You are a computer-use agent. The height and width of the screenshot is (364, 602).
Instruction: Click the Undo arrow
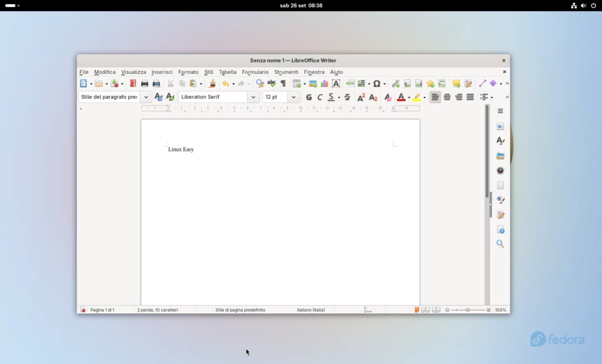pos(225,83)
